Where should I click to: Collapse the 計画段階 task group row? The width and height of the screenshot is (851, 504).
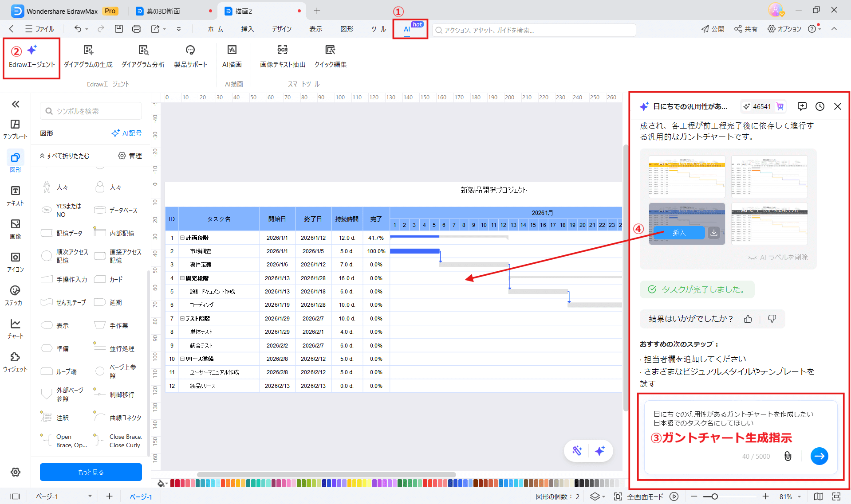click(182, 238)
